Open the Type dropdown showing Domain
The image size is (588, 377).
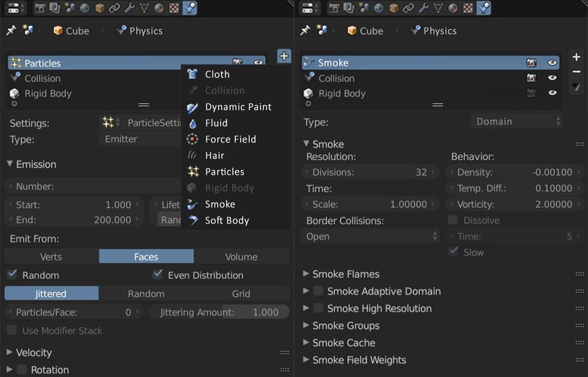click(516, 121)
